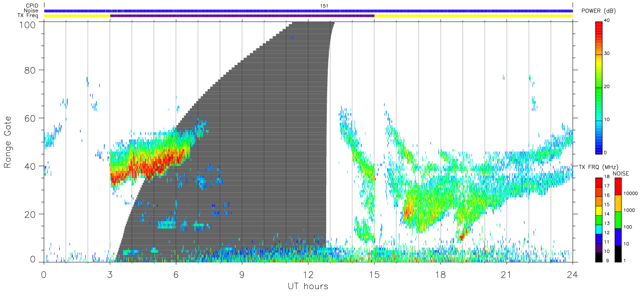The width and height of the screenshot is (644, 297).
Task: Click the "17" label in the TX FRQ legend
Action: (607, 186)
